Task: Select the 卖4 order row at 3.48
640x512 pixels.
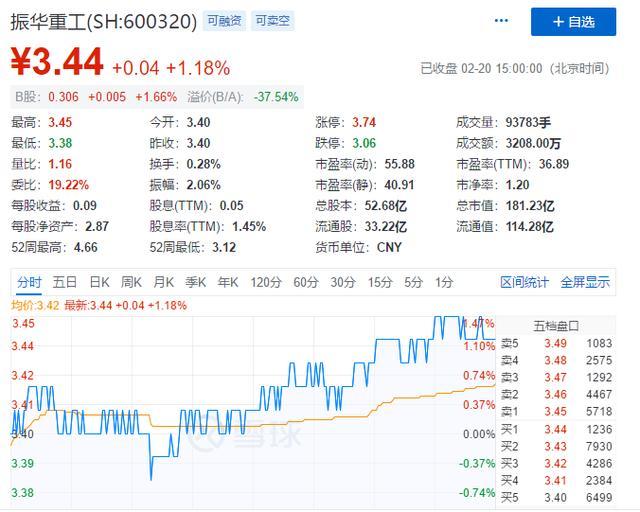Action: (556, 361)
